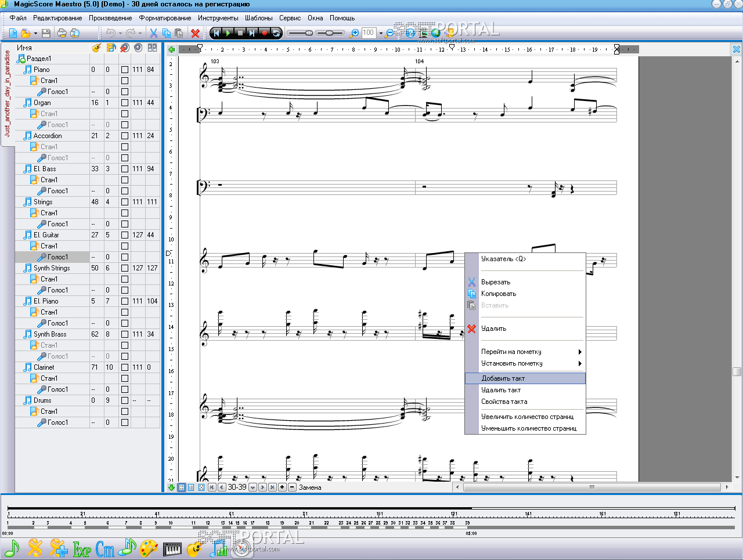The width and height of the screenshot is (743, 560).
Task: Toggle the checkbox in the Accordion row
Action: pos(125,136)
